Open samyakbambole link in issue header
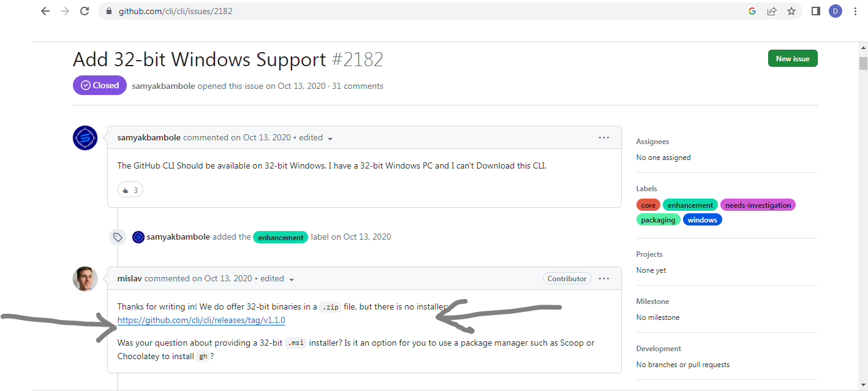This screenshot has width=868, height=391. tap(164, 86)
